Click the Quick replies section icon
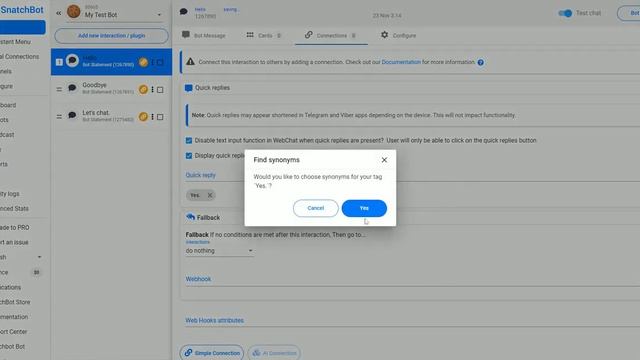Image resolution: width=640 pixels, height=360 pixels. 189,88
